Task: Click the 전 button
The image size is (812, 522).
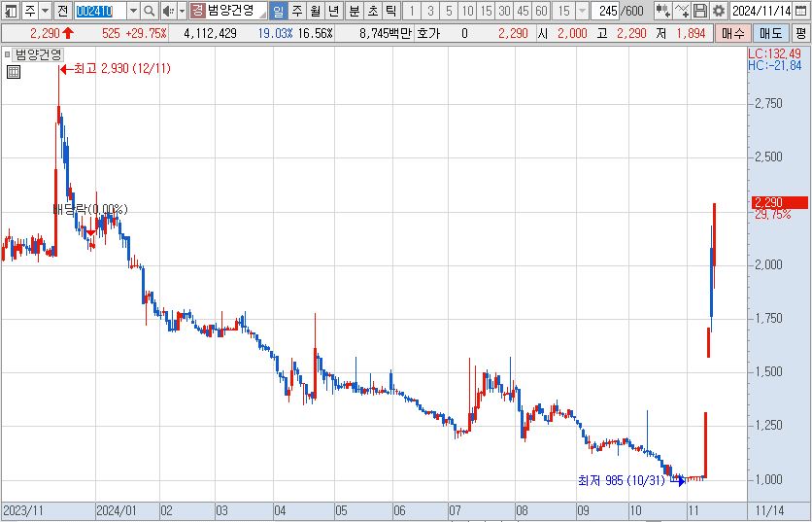Action: pos(63,11)
